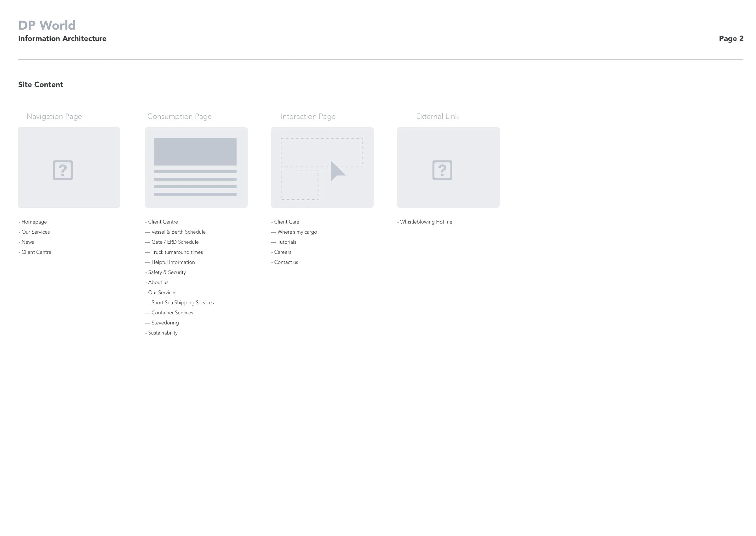
Task: Click the 'DP World' title
Action: point(47,25)
